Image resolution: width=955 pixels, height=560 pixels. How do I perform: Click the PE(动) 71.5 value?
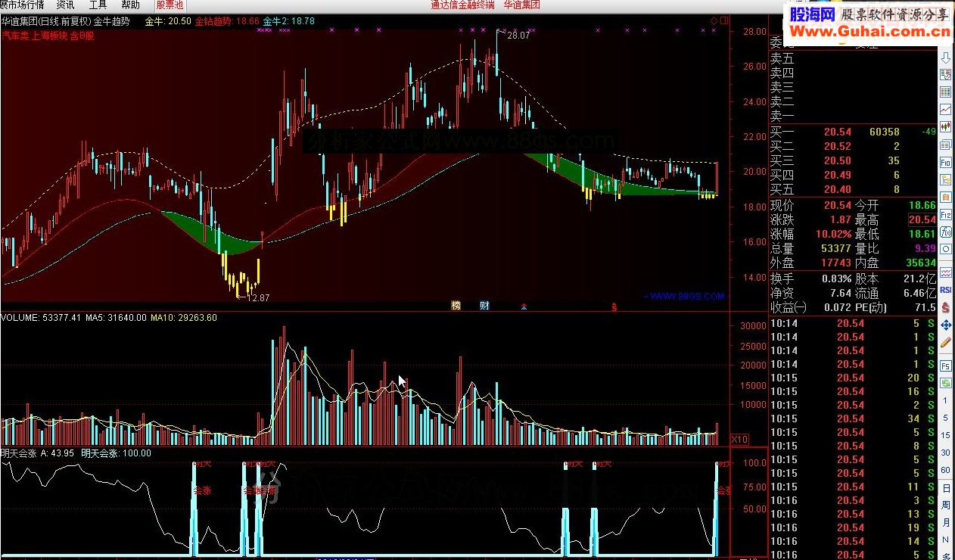tap(926, 308)
